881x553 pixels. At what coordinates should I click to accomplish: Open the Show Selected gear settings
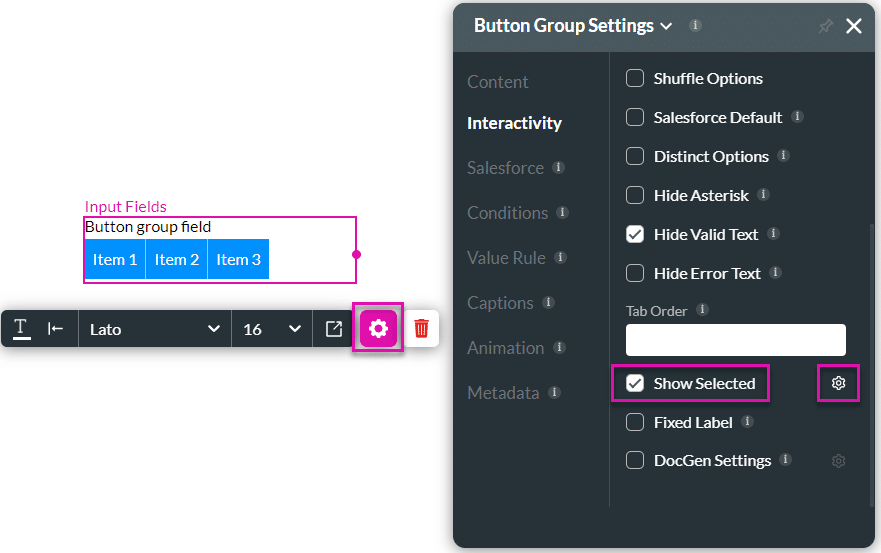pyautogui.click(x=838, y=383)
